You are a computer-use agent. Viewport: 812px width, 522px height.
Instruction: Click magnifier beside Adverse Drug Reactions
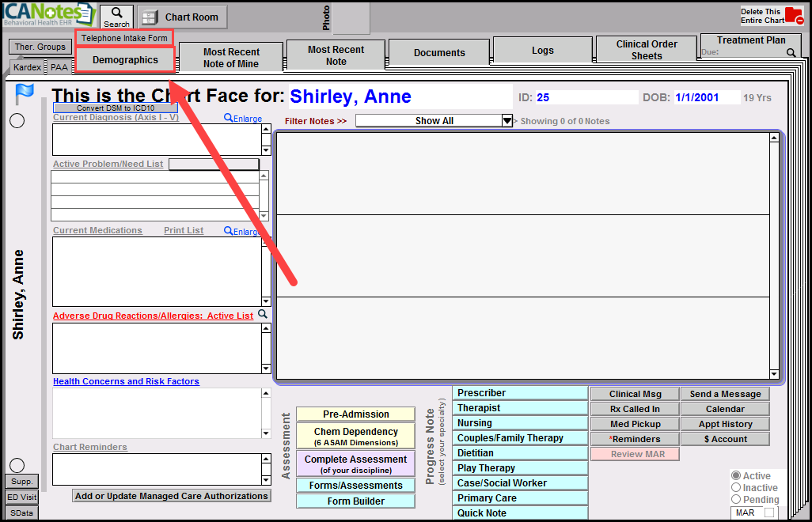pyautogui.click(x=263, y=315)
